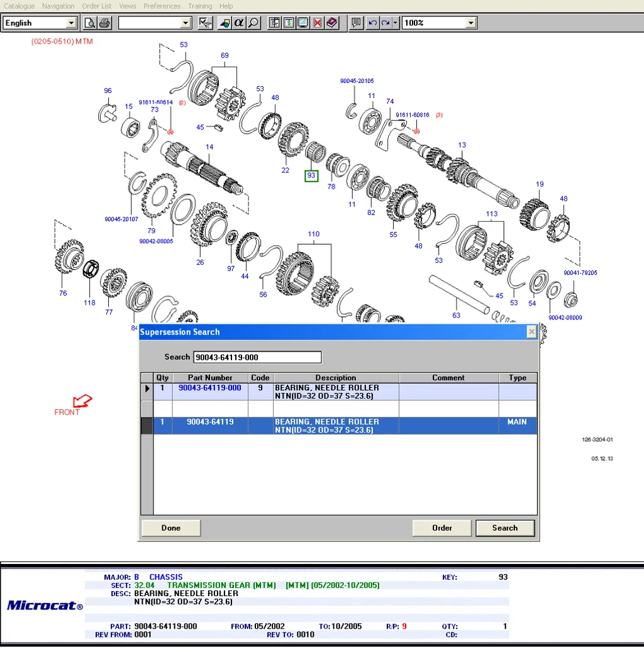
Task: Click the colored shapes toolbar icon
Action: [225, 23]
